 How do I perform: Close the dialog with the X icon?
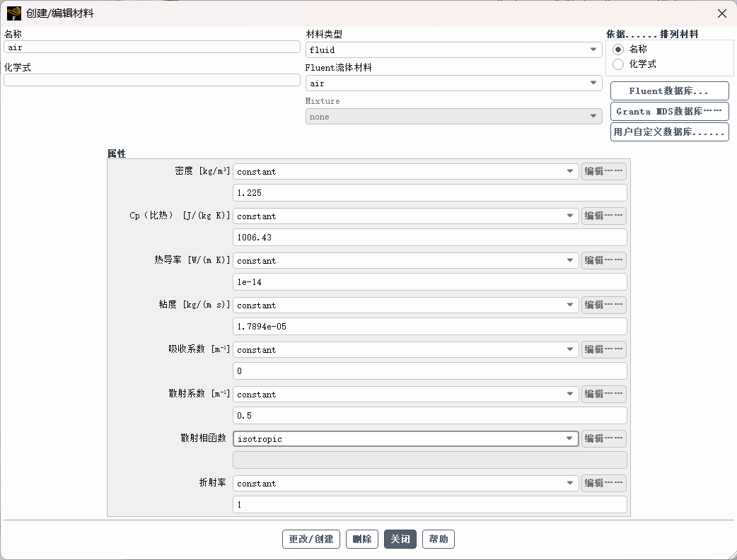(x=722, y=13)
